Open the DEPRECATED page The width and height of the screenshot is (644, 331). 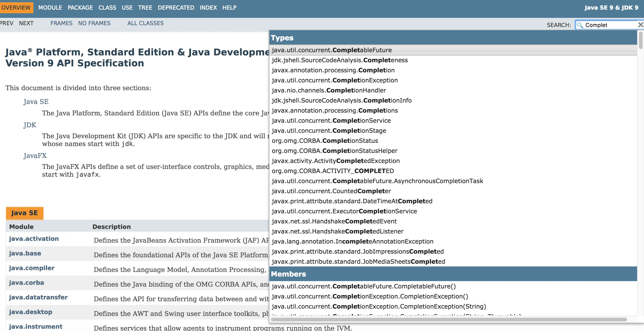coord(176,8)
